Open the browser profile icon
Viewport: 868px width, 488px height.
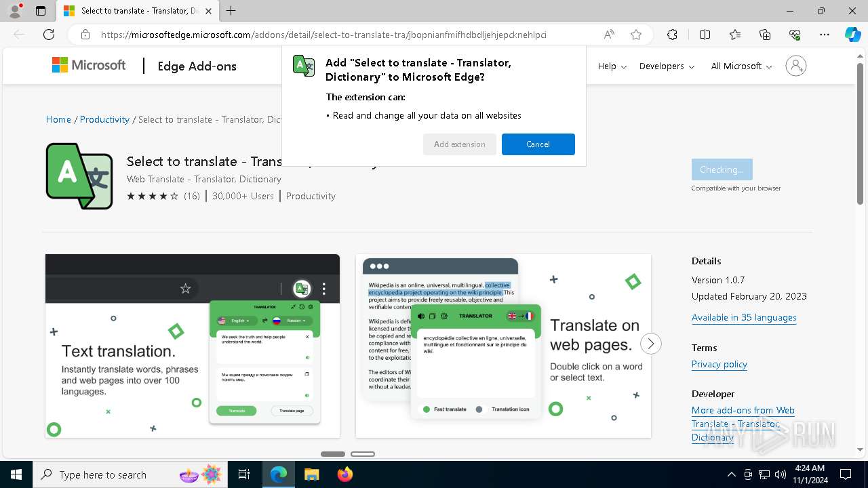[15, 11]
